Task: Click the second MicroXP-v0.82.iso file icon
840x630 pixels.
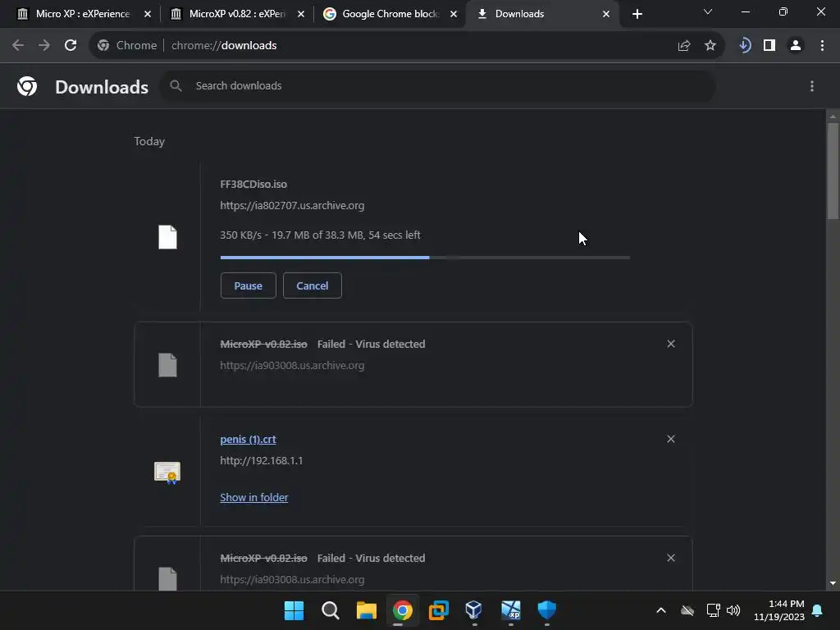Action: click(x=167, y=578)
